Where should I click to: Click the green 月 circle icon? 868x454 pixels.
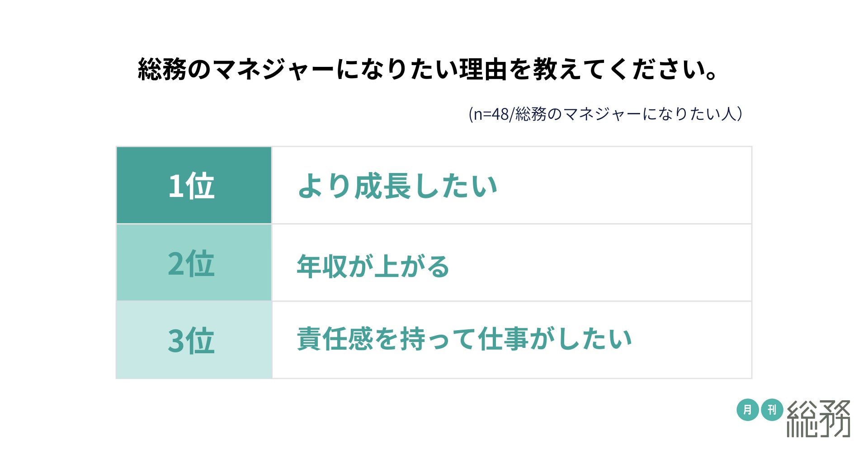coord(747,410)
